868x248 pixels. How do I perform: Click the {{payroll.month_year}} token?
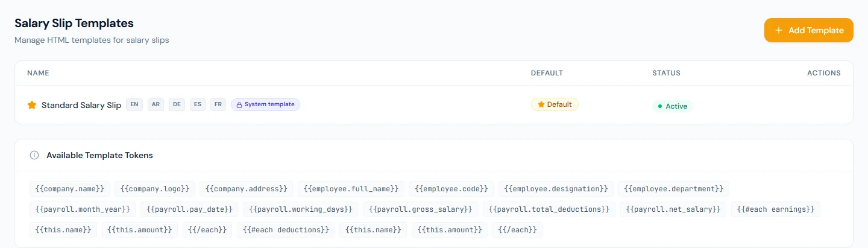tap(83, 209)
